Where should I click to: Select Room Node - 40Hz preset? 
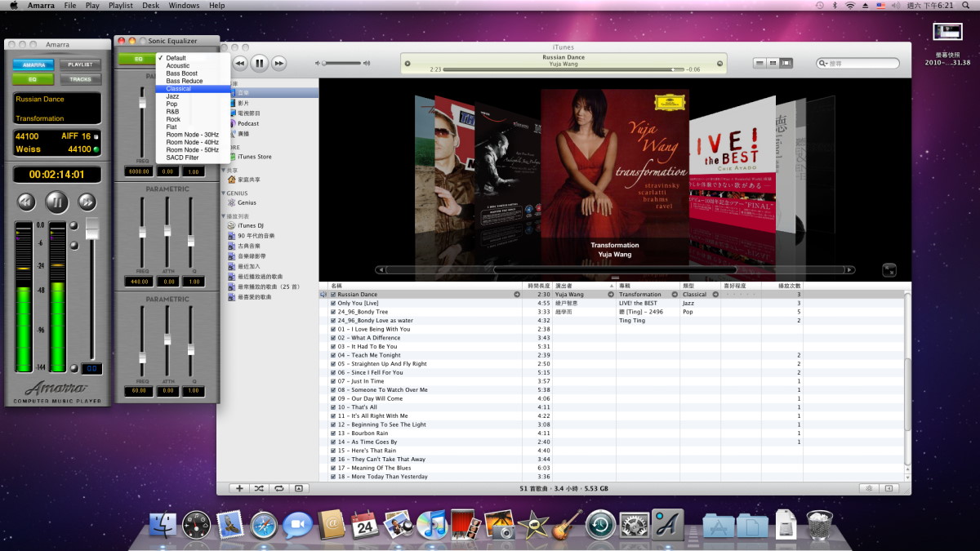point(193,142)
